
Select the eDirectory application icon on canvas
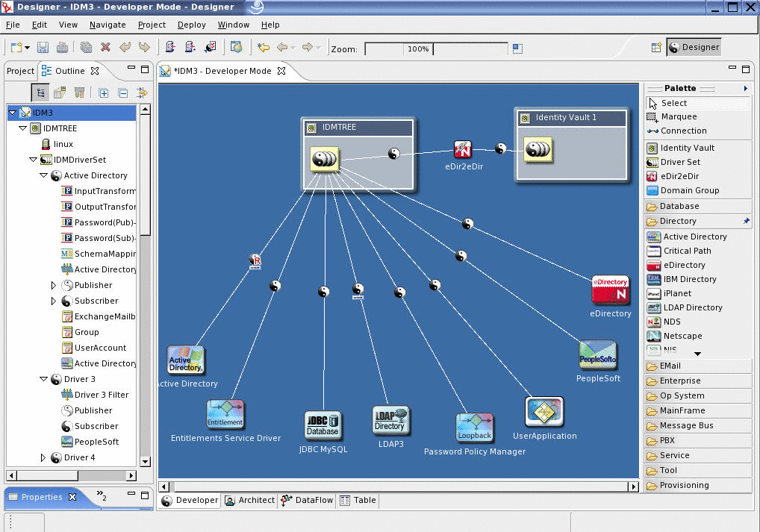point(610,290)
